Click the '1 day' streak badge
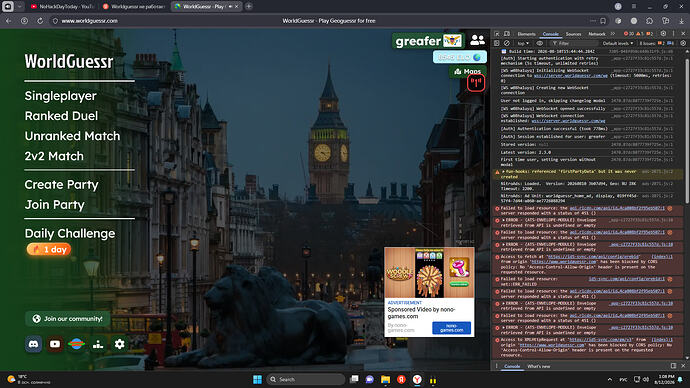The height and width of the screenshot is (388, 690). coord(49,249)
